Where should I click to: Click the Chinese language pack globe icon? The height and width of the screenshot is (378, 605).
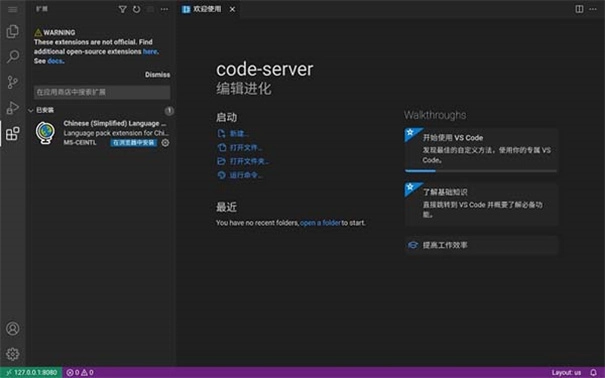point(45,133)
